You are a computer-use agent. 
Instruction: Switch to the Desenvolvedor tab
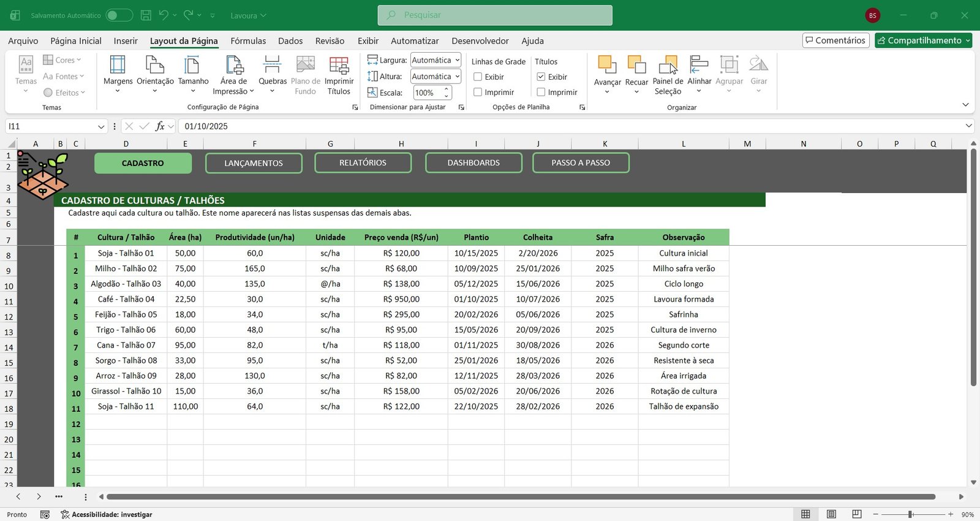480,40
